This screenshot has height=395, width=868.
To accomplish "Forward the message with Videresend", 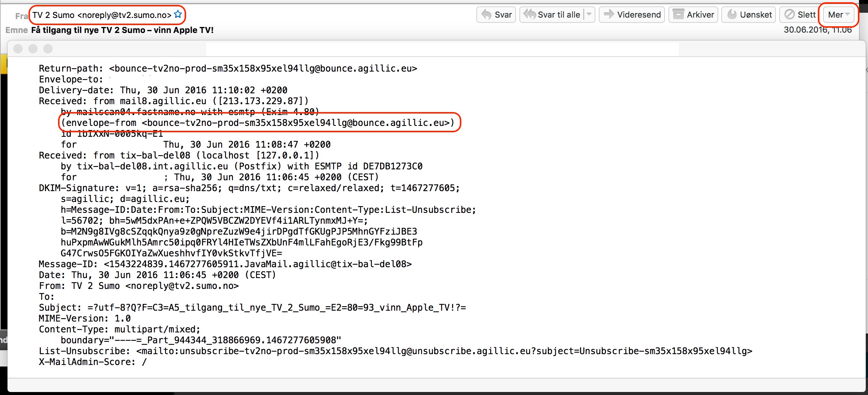I will click(632, 15).
